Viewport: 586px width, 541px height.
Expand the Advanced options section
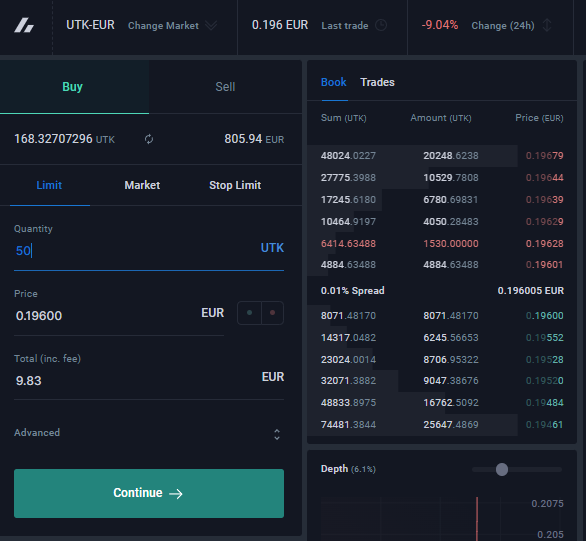coord(149,433)
